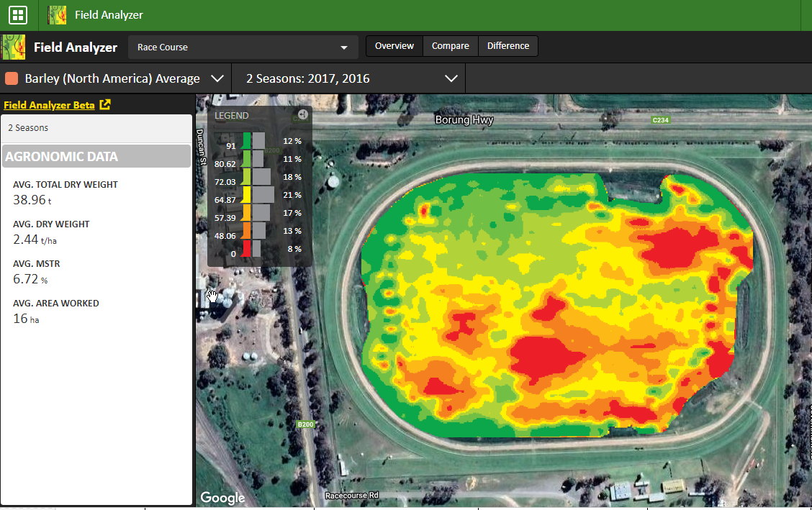
Task: Click the AVG. MSTR label
Action: coord(36,264)
